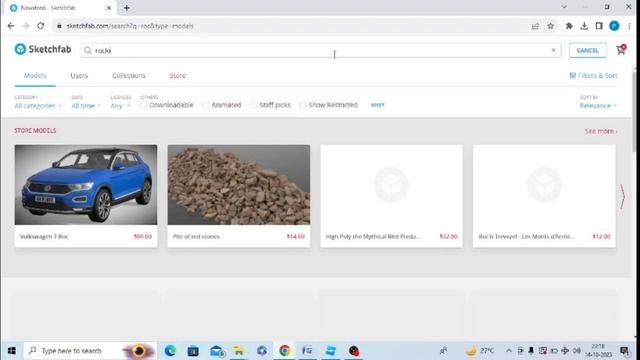View site info padlock icon
The image size is (640, 360).
point(59,26)
